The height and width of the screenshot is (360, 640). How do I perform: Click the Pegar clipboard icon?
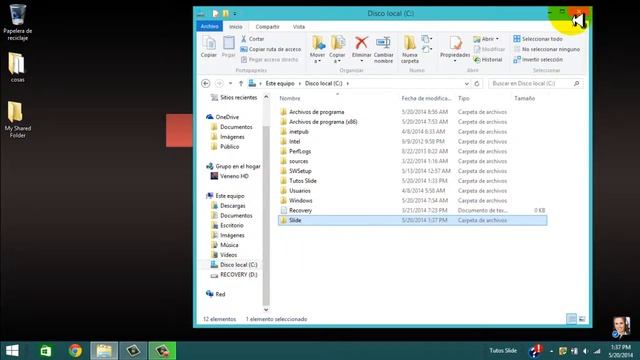pos(229,47)
